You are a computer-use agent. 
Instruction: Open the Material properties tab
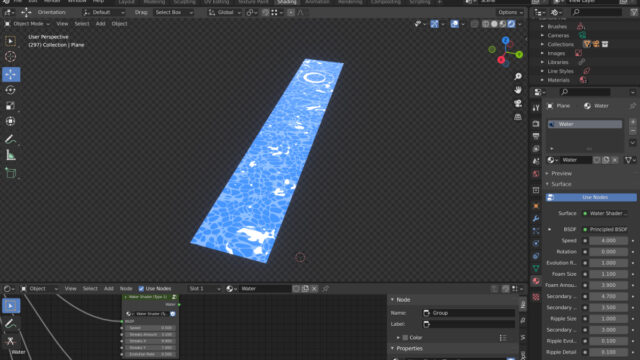click(x=536, y=281)
